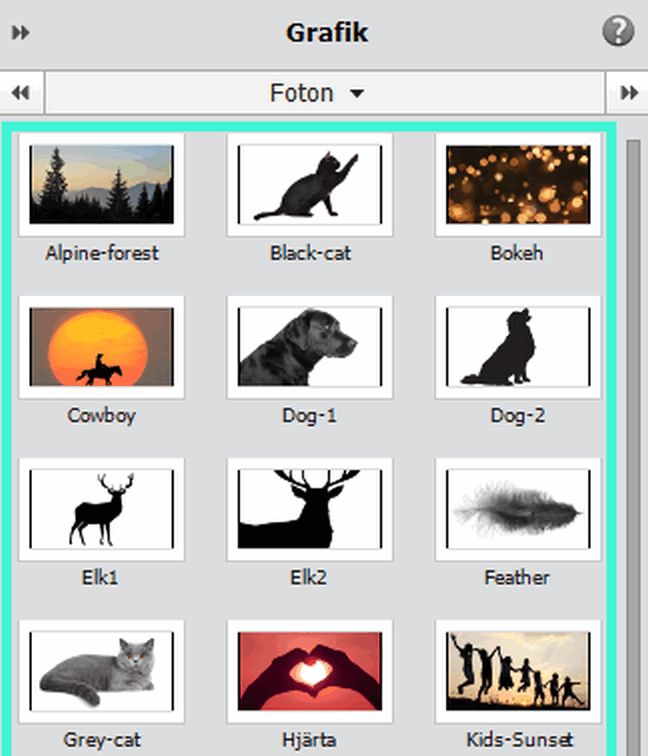Screen dimensions: 648x756
Task: Click the Grafik panel title
Action: click(327, 33)
